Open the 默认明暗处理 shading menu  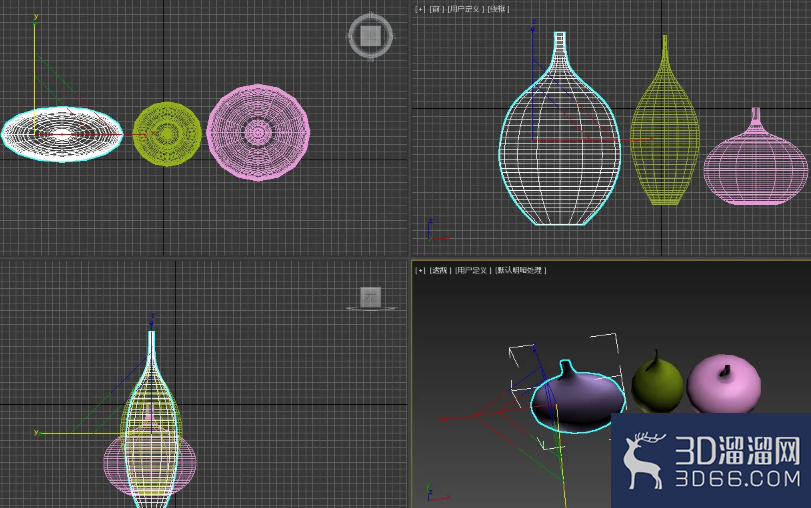[520, 270]
